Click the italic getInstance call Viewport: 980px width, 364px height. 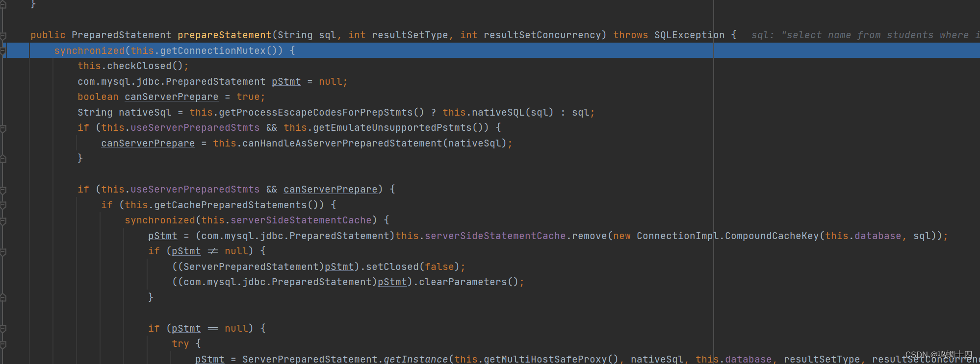pos(415,359)
